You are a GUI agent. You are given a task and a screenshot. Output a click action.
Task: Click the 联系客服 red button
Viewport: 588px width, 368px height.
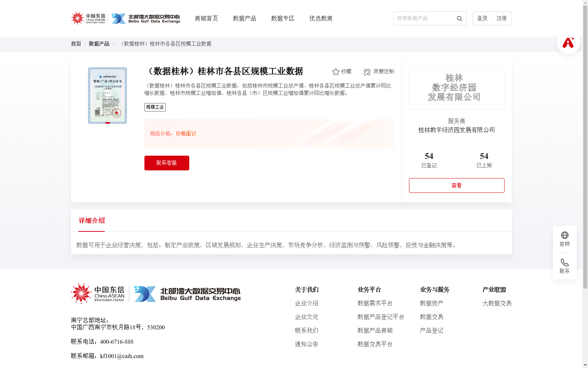coord(167,163)
